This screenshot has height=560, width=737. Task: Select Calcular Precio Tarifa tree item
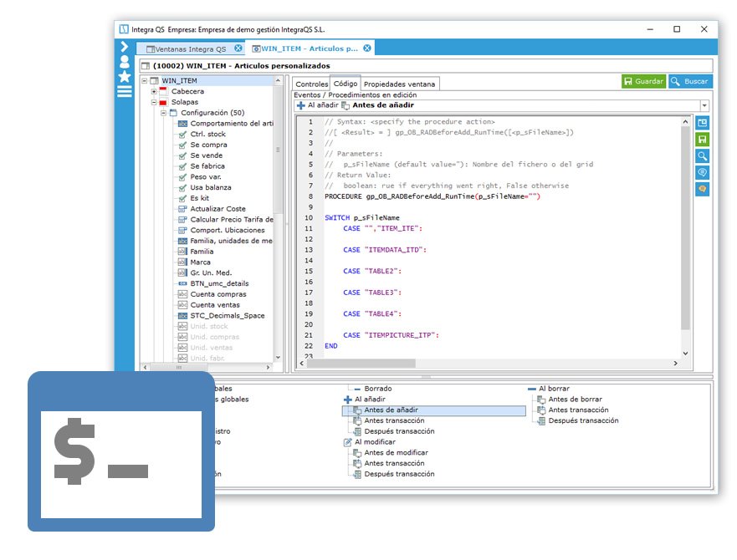(x=231, y=219)
